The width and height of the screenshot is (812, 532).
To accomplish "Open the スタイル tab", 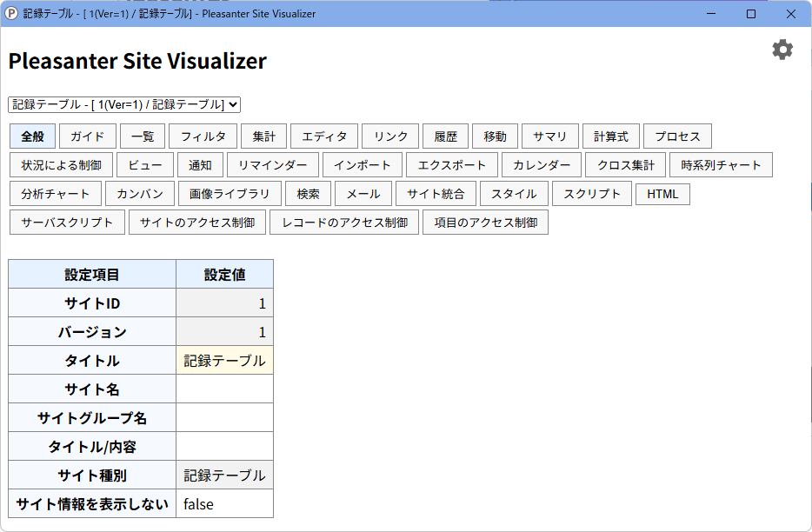I will [x=514, y=194].
